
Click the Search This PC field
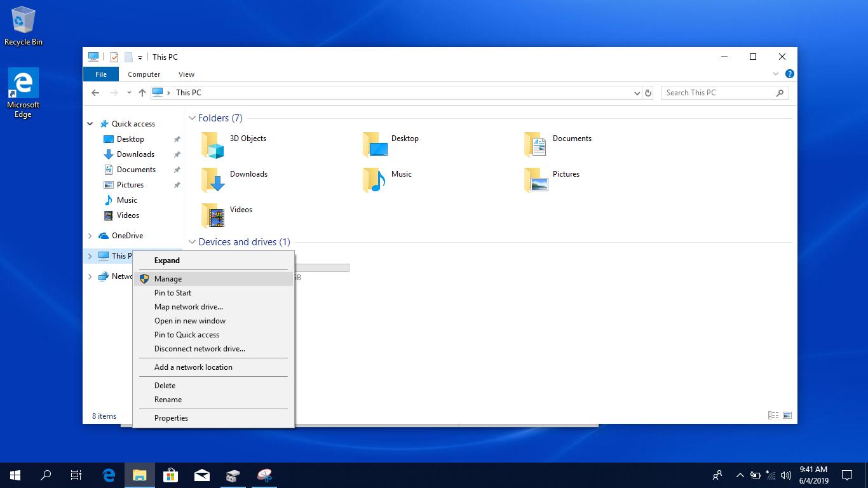point(718,93)
